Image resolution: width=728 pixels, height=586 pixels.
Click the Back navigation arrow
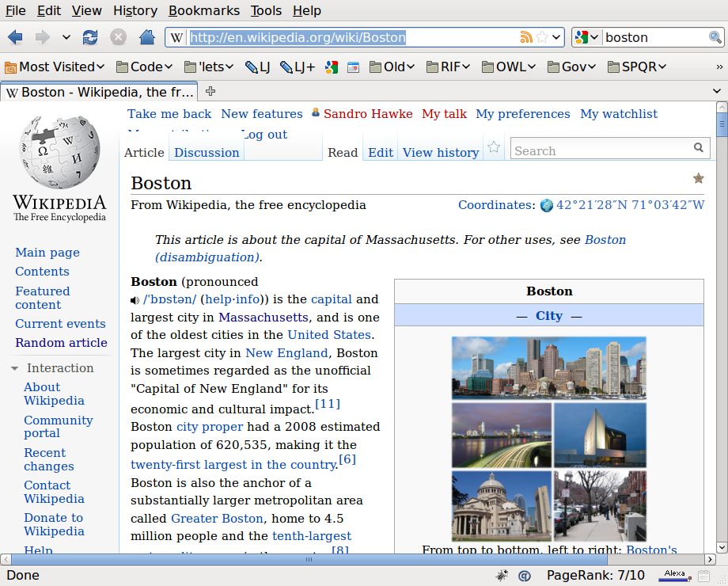[x=15, y=37]
